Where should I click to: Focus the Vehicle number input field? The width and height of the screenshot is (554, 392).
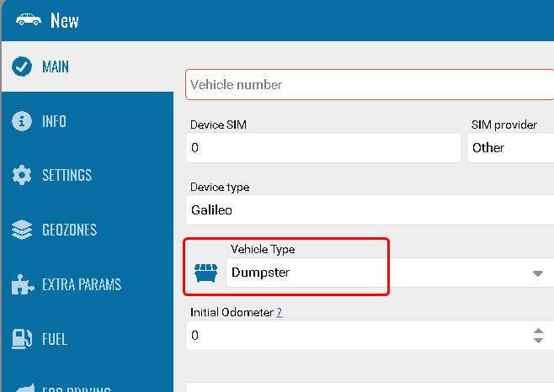(369, 85)
